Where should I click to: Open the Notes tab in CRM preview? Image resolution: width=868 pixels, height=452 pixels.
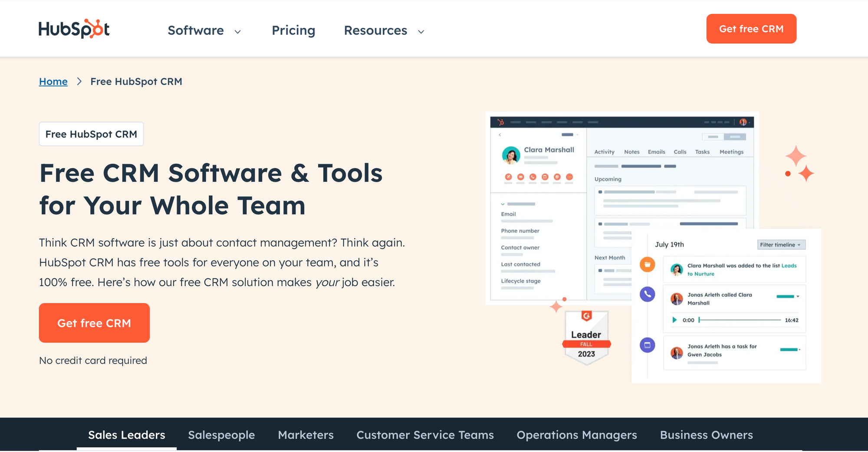click(x=632, y=152)
